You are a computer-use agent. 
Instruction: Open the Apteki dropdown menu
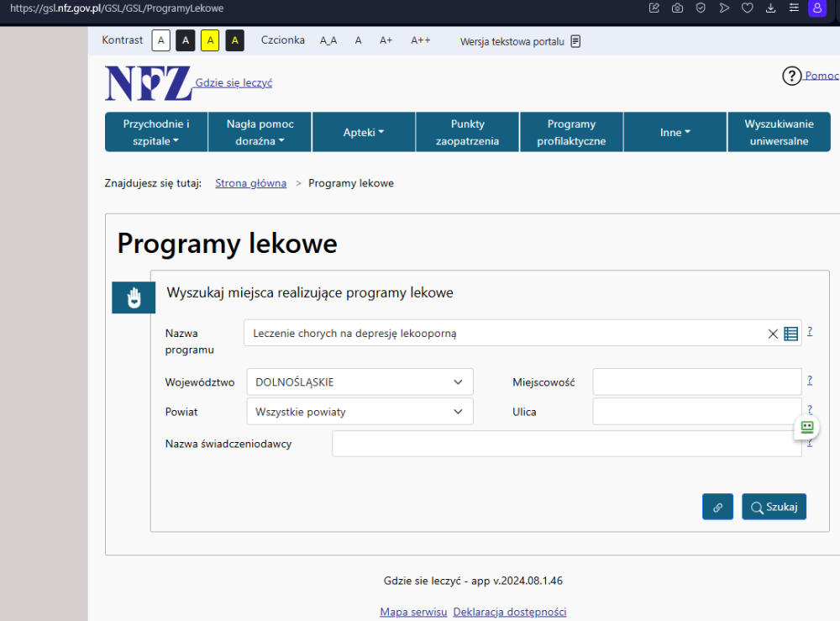(x=364, y=133)
